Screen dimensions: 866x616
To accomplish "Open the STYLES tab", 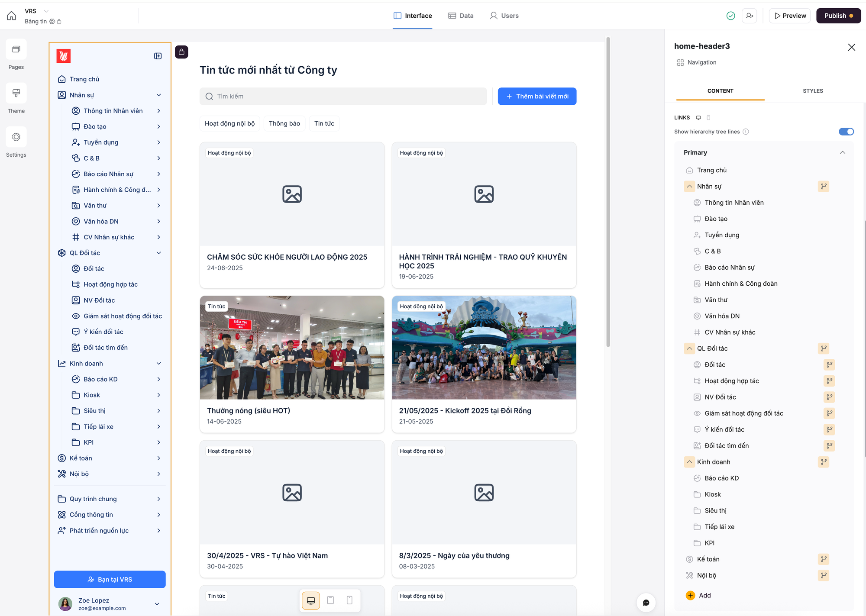I will 813,91.
